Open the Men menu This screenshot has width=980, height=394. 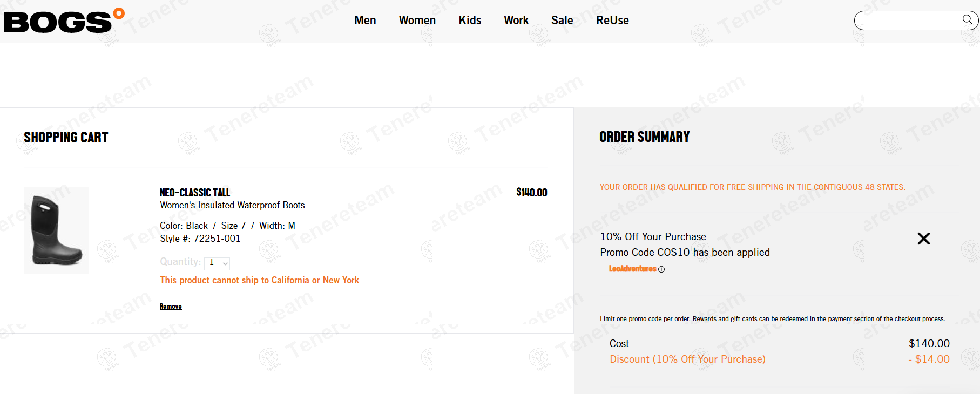[x=365, y=21]
